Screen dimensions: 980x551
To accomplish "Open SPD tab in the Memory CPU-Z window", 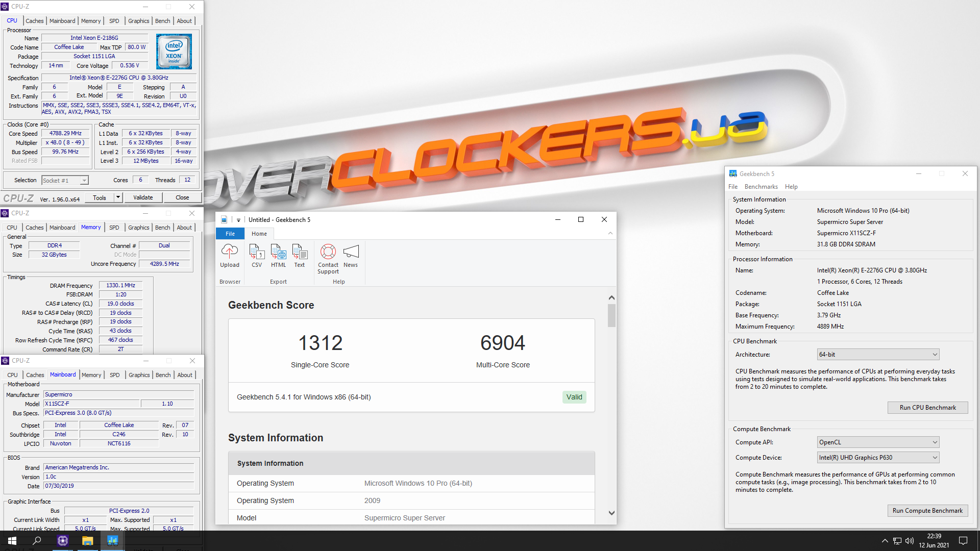I will click(x=114, y=228).
